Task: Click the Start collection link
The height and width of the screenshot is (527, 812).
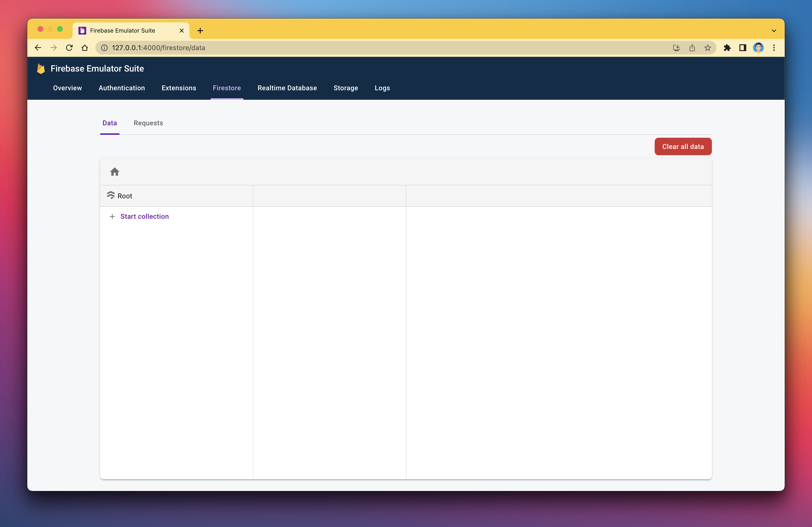Action: click(x=144, y=217)
